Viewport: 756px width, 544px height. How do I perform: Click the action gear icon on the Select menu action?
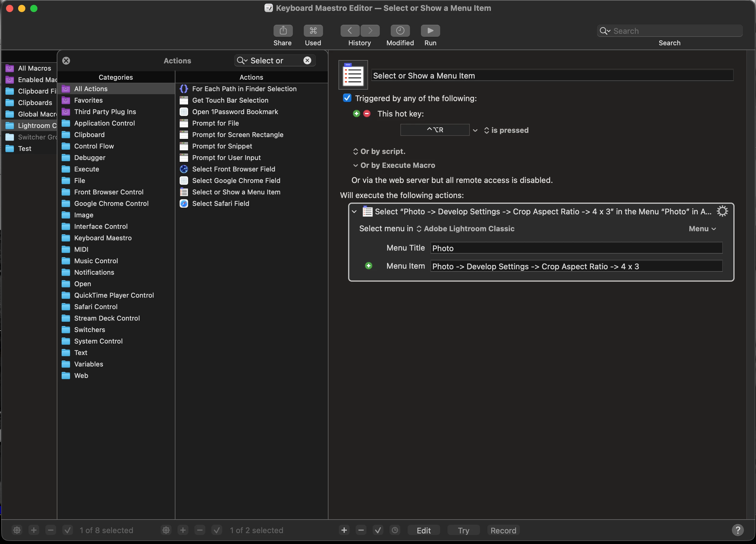(x=722, y=211)
